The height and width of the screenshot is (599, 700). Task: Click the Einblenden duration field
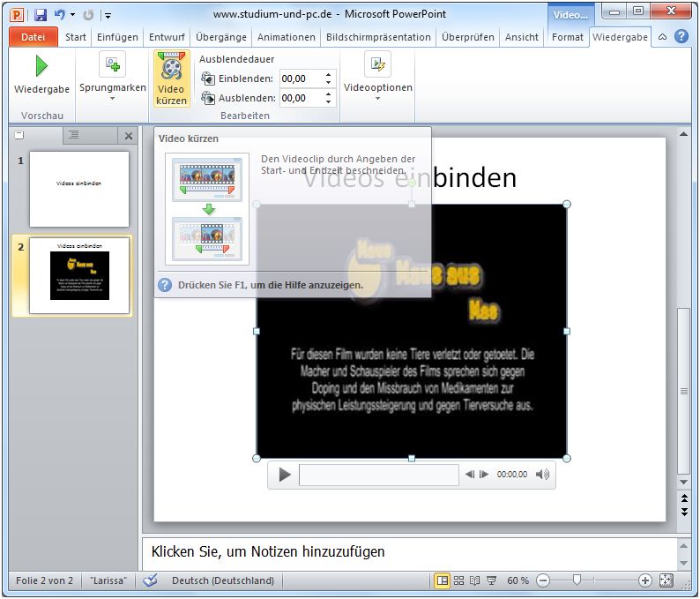pyautogui.click(x=301, y=79)
